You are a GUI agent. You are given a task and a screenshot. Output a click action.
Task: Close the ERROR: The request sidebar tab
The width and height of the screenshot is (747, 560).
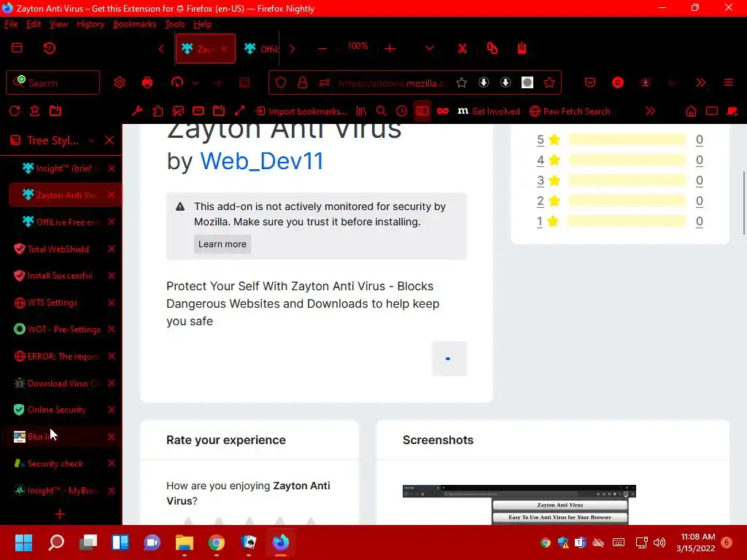click(112, 356)
